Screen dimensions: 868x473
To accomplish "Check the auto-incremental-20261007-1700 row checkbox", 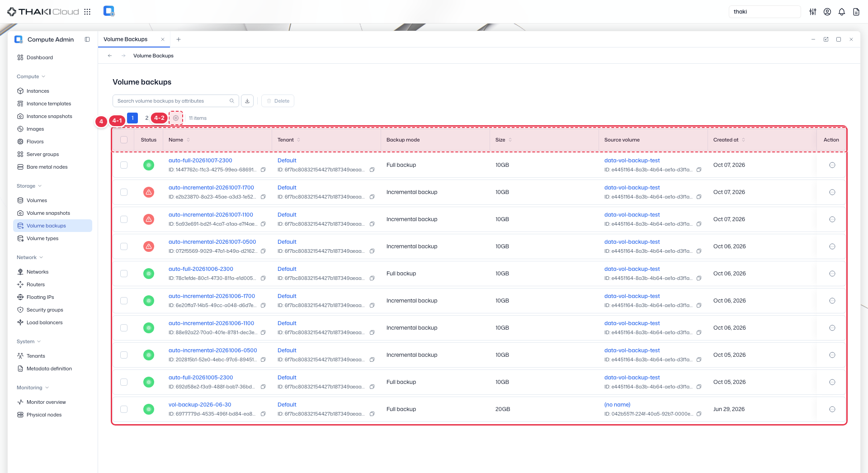I will [x=124, y=192].
